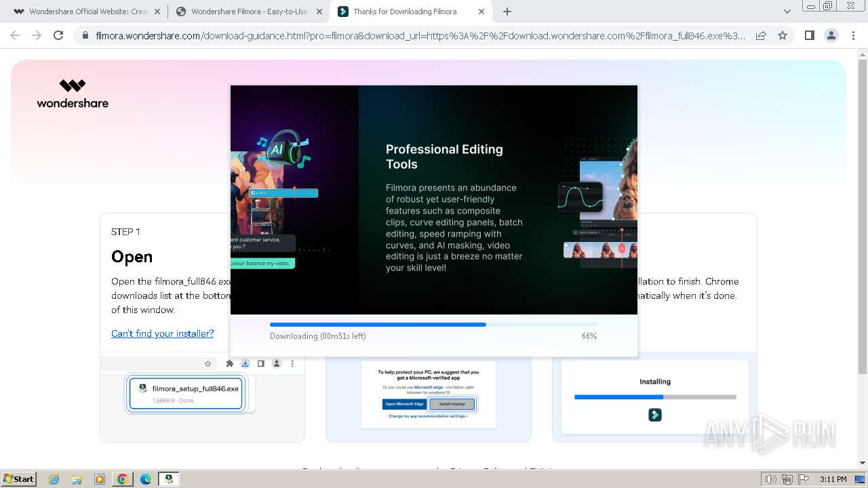Launch Internet Explorer from taskbar
The height and width of the screenshot is (488, 868).
[x=54, y=479]
